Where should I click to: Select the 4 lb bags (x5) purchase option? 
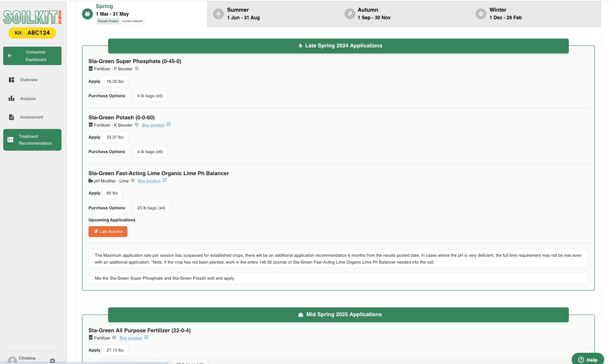(150, 96)
